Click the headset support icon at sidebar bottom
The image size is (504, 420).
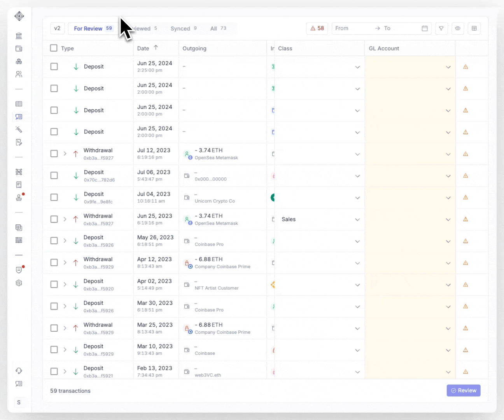pos(19,371)
